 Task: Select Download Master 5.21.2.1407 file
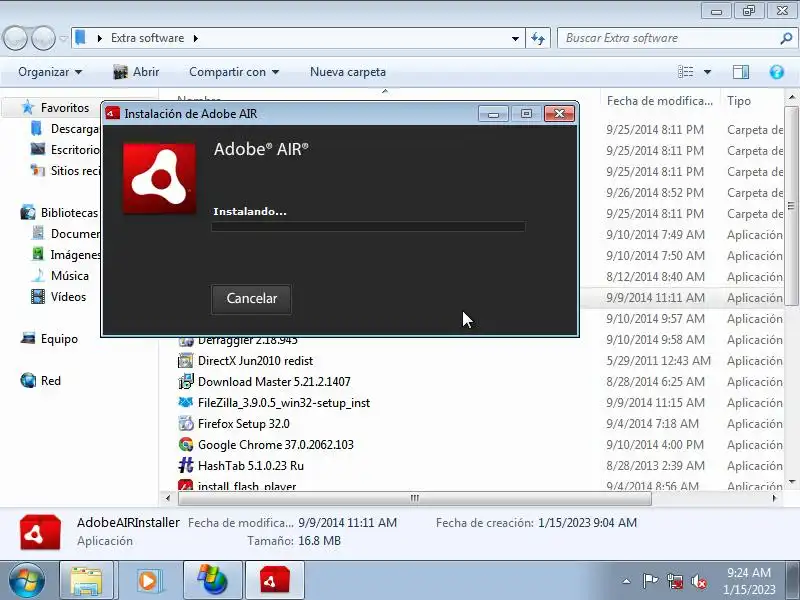pos(274,382)
